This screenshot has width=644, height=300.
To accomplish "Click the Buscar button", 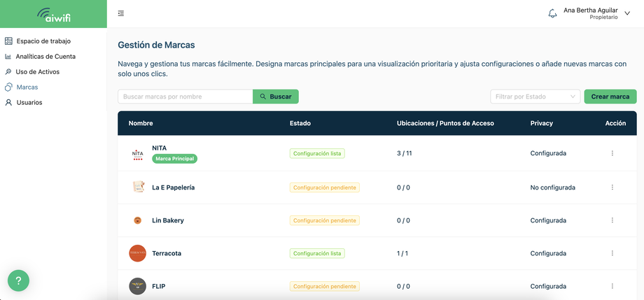I will 276,97.
